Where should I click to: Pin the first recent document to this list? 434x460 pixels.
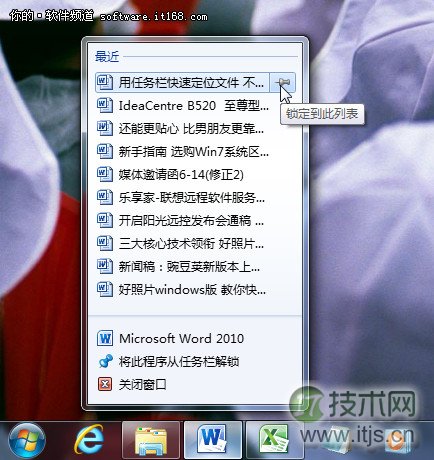click(x=282, y=82)
